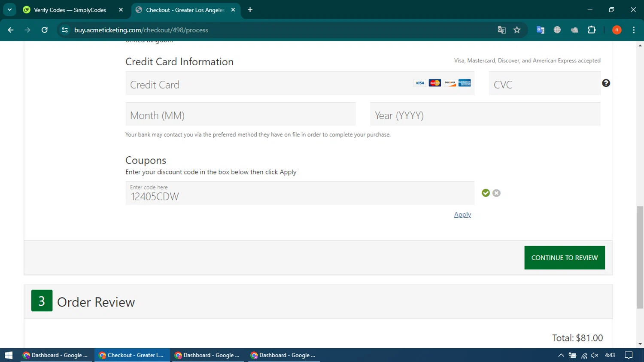644x362 pixels.
Task: Click the page scrollbar thumb
Action: click(640, 257)
